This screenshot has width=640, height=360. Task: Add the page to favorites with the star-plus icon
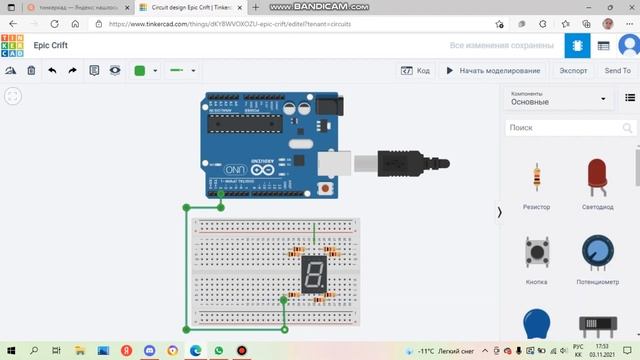coord(500,24)
